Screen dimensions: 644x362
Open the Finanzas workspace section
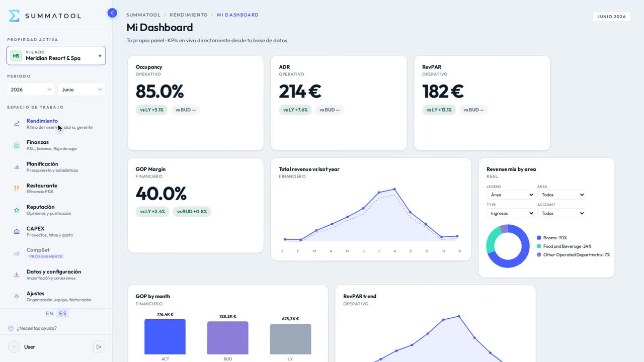coord(56,145)
